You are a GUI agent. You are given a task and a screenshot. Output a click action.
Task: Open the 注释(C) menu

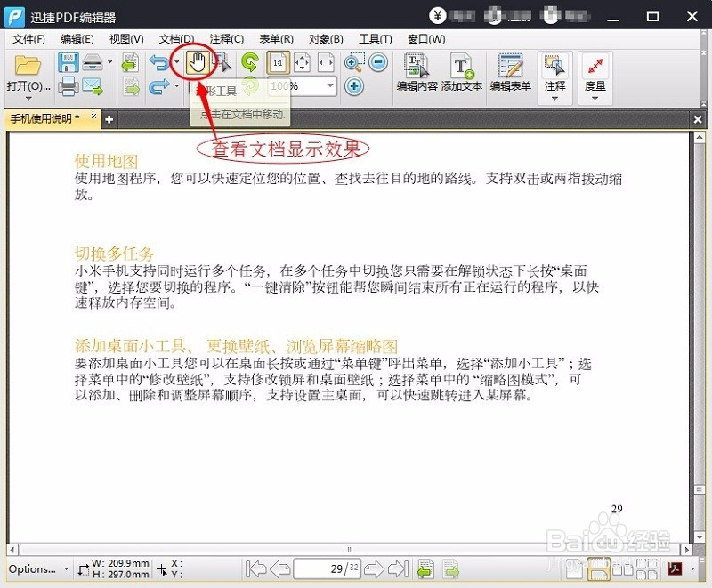[x=227, y=39]
